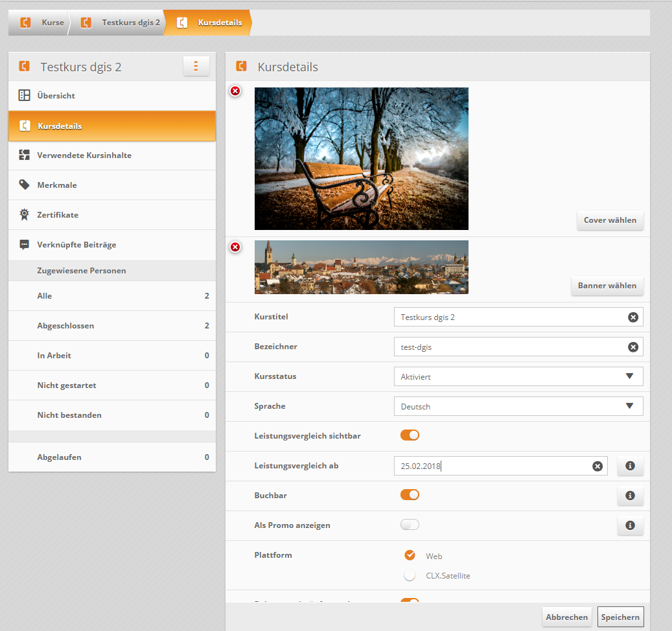The height and width of the screenshot is (631, 672).
Task: Open the three-dot menu beside Testkurs dgis 2
Action: pyautogui.click(x=196, y=66)
